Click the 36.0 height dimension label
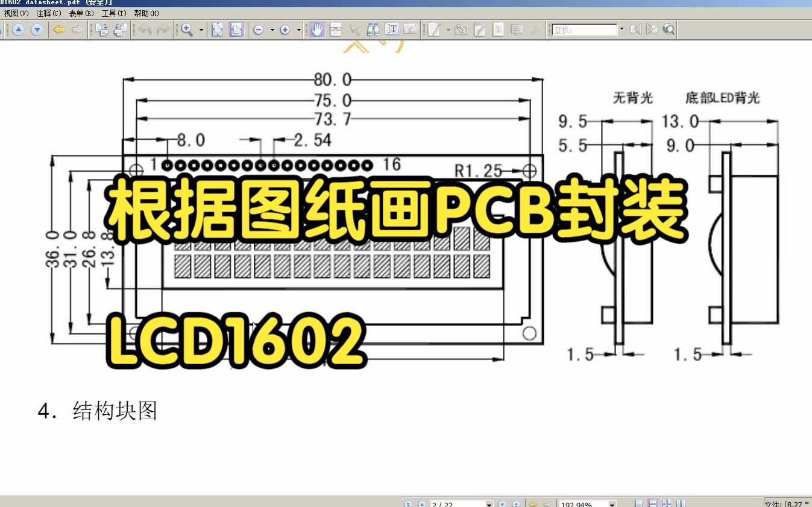Viewport: 812px width, 507px height. [x=54, y=248]
